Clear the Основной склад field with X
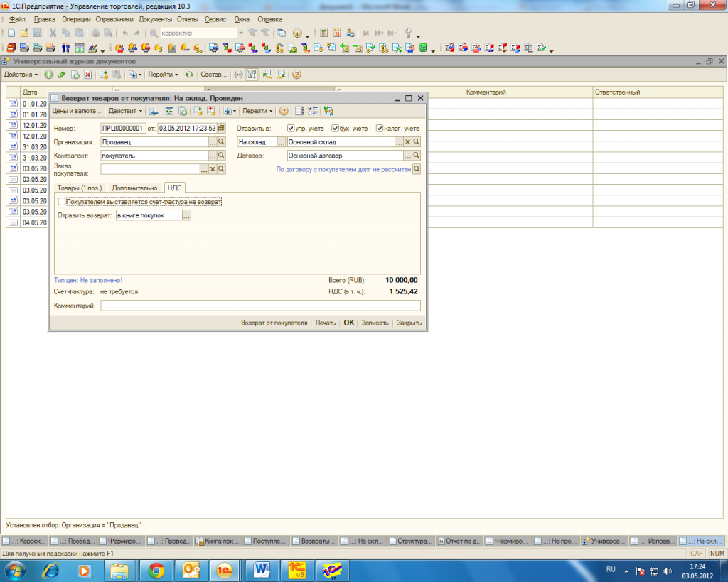 pos(407,142)
